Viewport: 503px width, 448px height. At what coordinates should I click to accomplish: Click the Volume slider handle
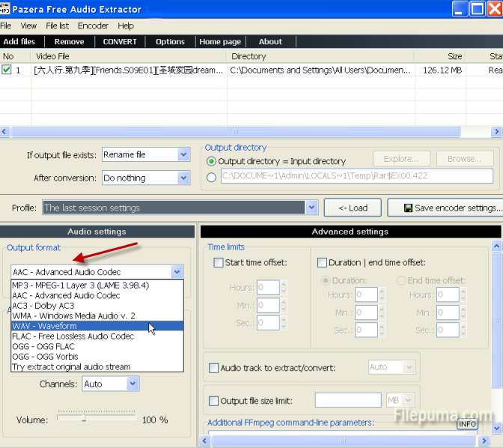[x=84, y=419]
